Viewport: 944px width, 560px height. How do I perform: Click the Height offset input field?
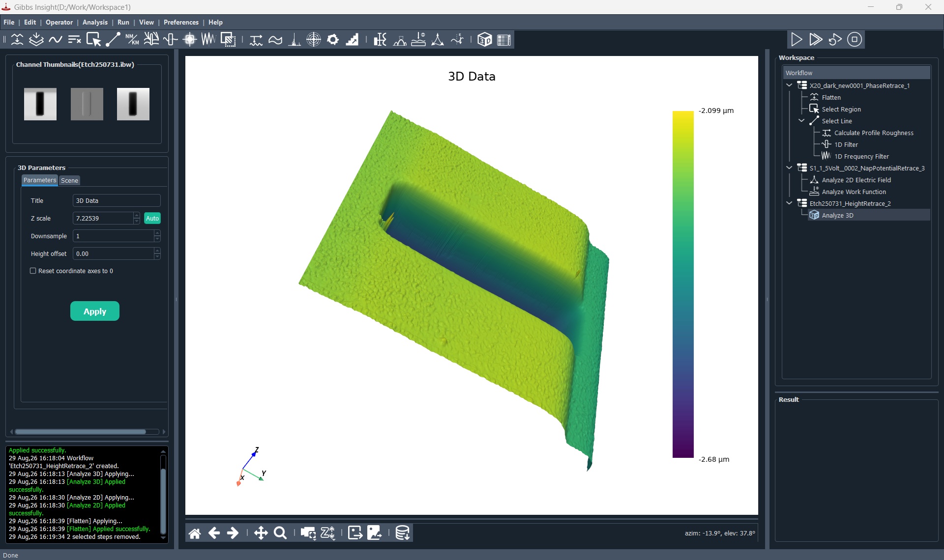tap(114, 253)
